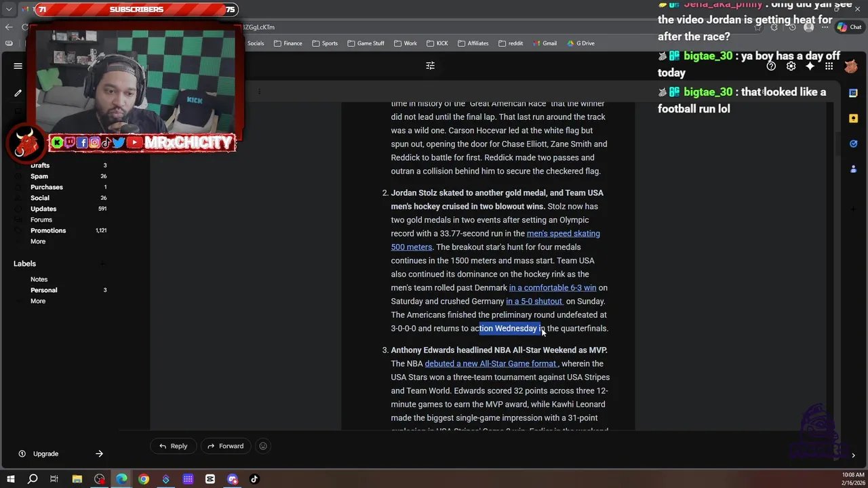Open the Work bookmark folder

tap(406, 43)
